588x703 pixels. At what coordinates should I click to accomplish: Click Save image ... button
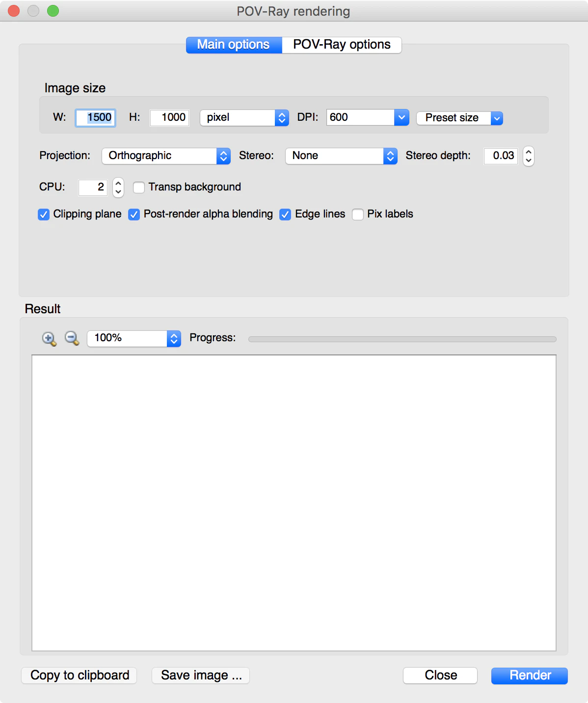pyautogui.click(x=201, y=676)
